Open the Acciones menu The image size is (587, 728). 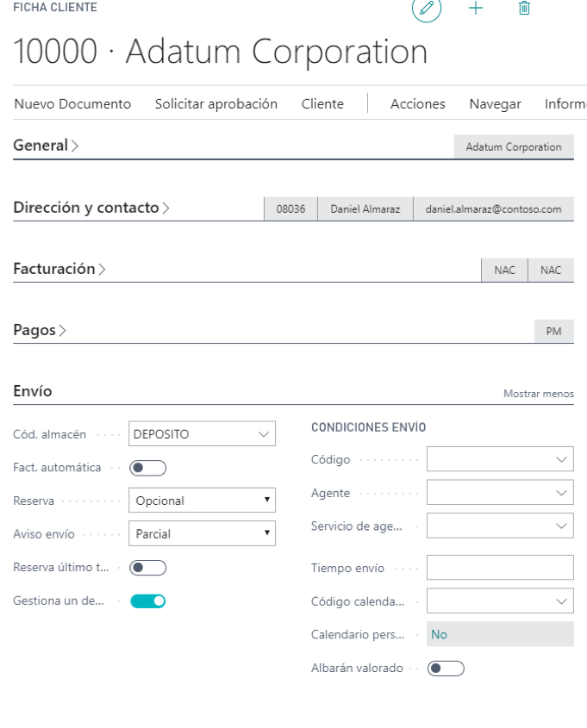click(417, 103)
